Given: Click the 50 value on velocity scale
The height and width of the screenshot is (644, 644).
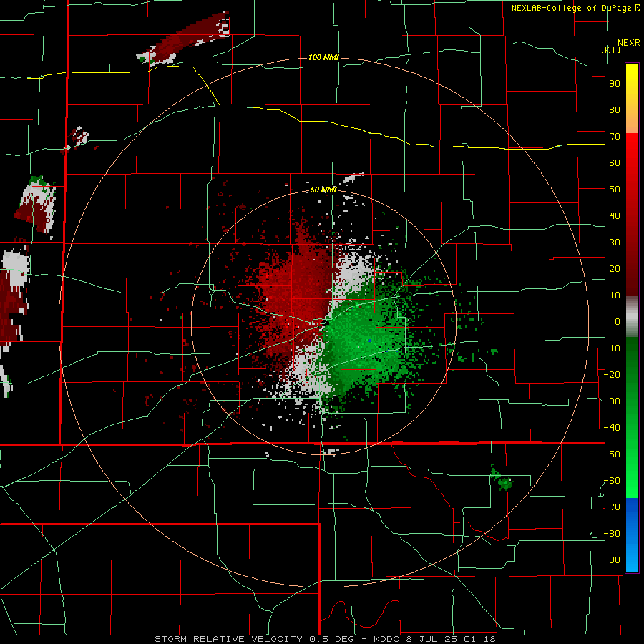Looking at the screenshot, I should (615, 190).
